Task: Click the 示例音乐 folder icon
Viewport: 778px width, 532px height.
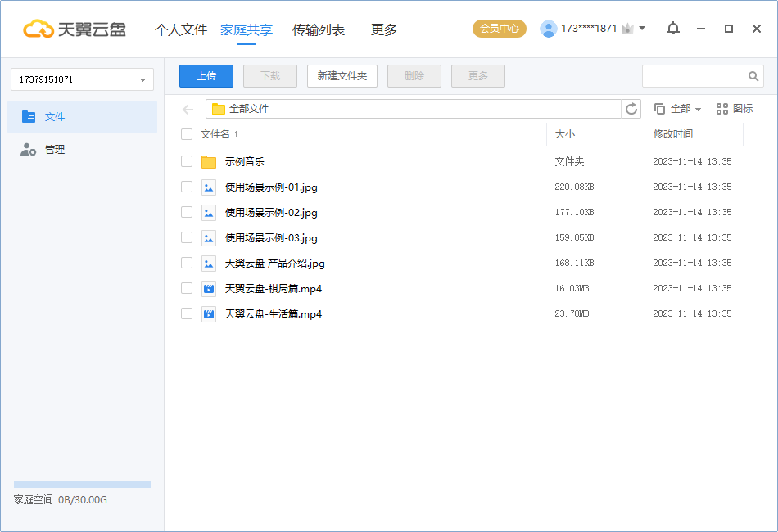Action: [x=209, y=161]
